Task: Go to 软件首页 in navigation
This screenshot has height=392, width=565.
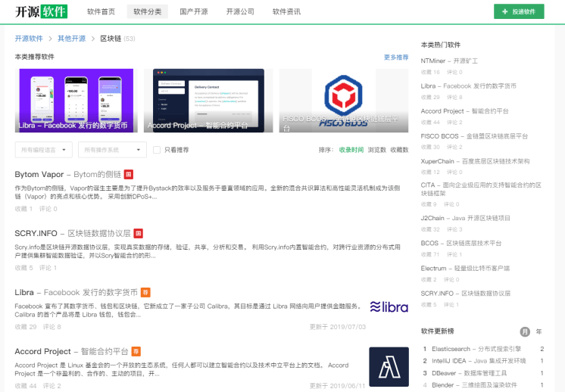Action: [x=101, y=11]
